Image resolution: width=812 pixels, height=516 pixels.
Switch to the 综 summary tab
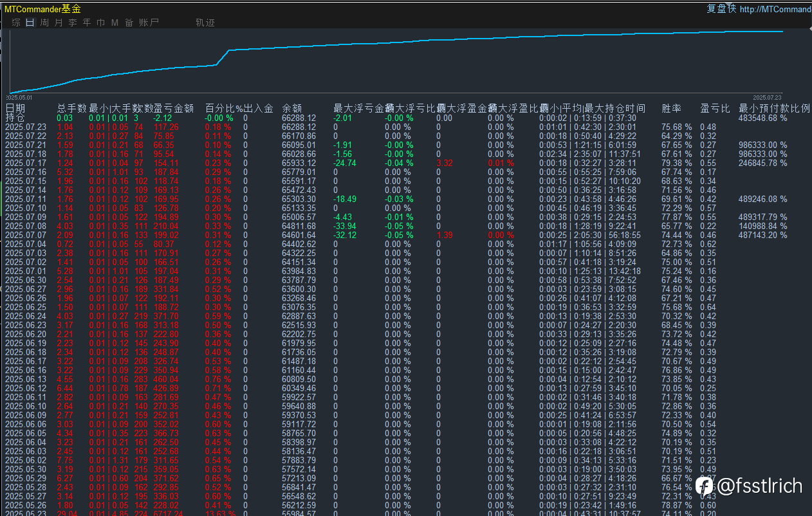point(16,23)
